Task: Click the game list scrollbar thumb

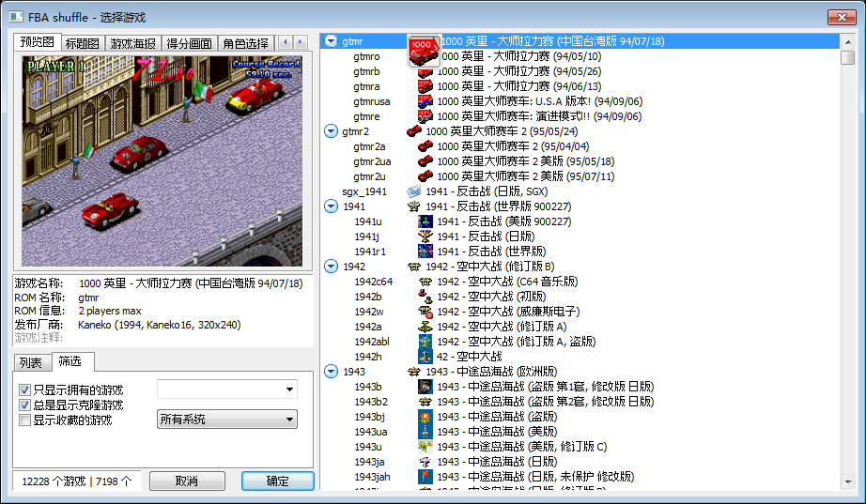Action: (x=848, y=57)
